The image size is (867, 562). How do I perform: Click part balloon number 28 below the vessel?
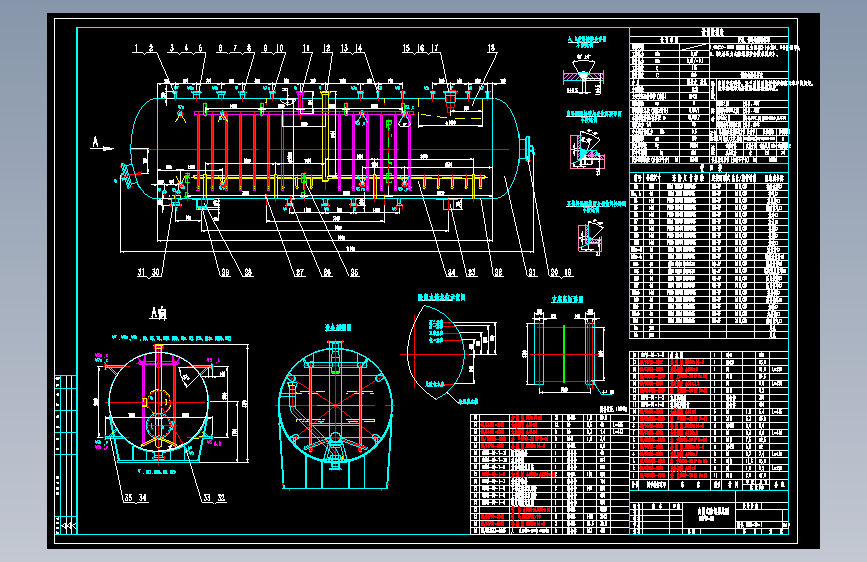pos(248,272)
